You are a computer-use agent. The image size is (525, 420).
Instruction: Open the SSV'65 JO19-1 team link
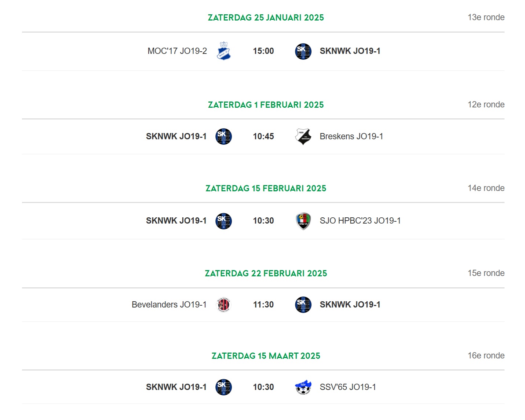coord(348,387)
